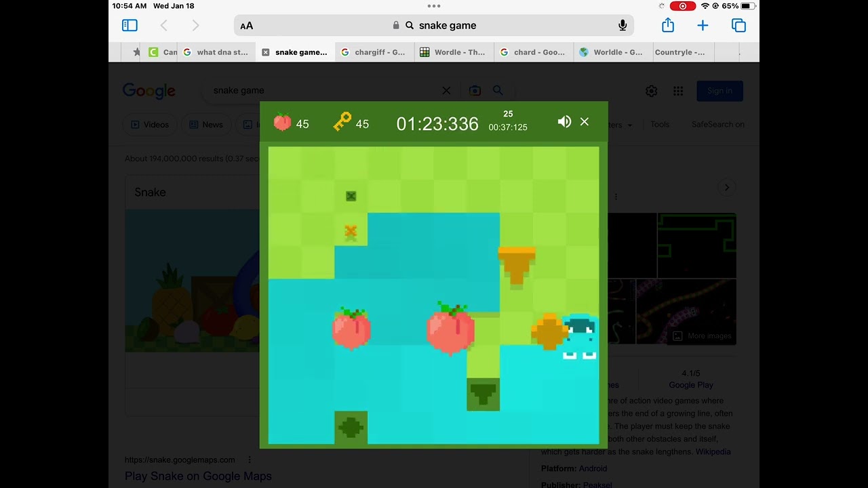Close the 'snake game...' tab
The image size is (868, 488).
(x=265, y=52)
